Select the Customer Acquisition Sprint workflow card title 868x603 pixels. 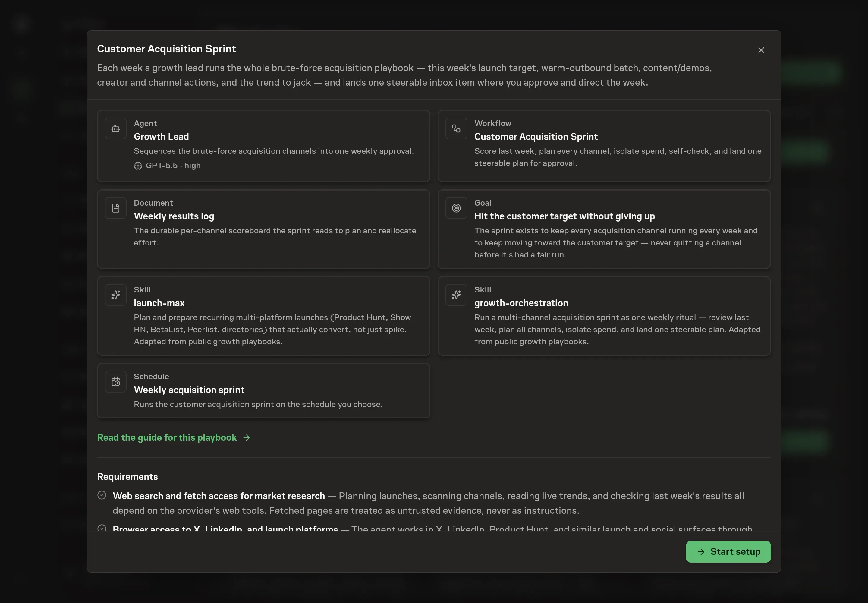coord(536,137)
